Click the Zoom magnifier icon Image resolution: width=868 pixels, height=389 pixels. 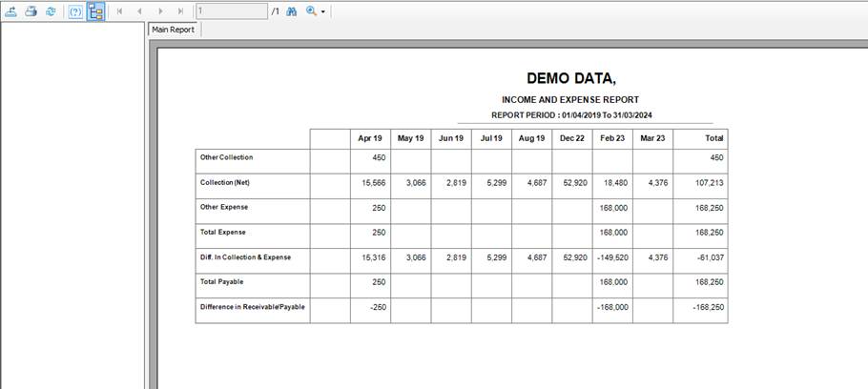pos(311,11)
